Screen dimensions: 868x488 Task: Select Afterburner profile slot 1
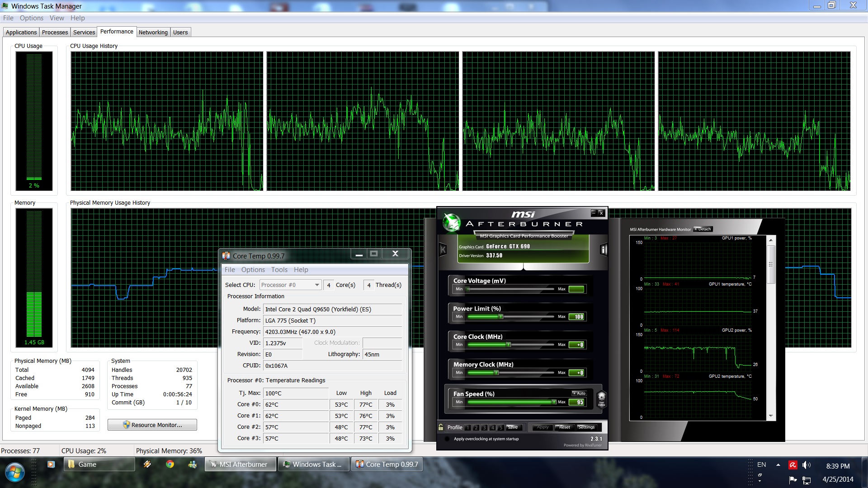click(x=468, y=427)
